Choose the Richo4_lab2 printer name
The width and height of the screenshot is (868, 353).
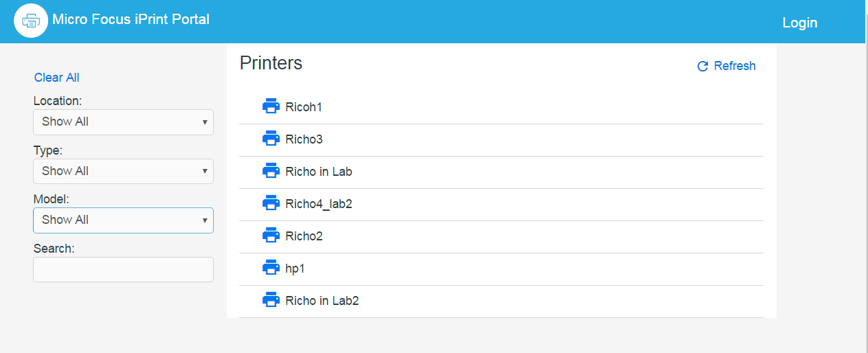(318, 204)
